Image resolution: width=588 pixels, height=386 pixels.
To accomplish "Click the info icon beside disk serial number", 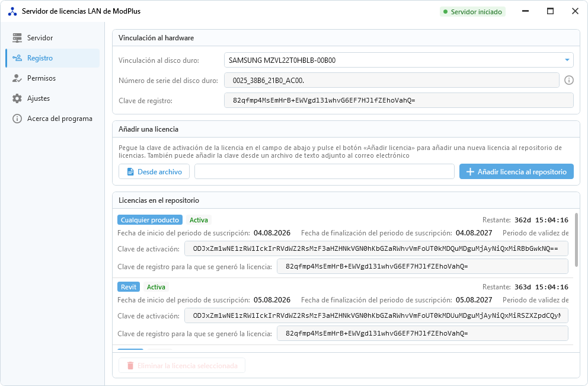I will click(569, 80).
